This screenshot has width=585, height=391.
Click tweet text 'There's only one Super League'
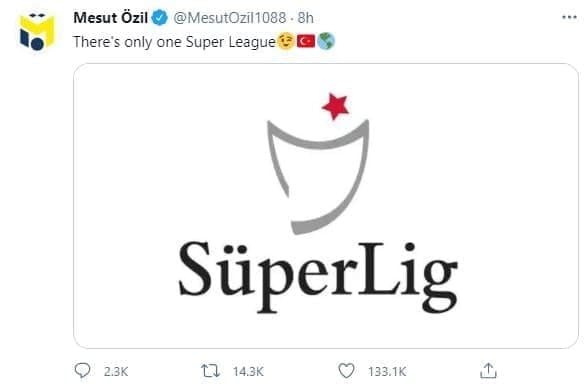pyautogui.click(x=174, y=41)
